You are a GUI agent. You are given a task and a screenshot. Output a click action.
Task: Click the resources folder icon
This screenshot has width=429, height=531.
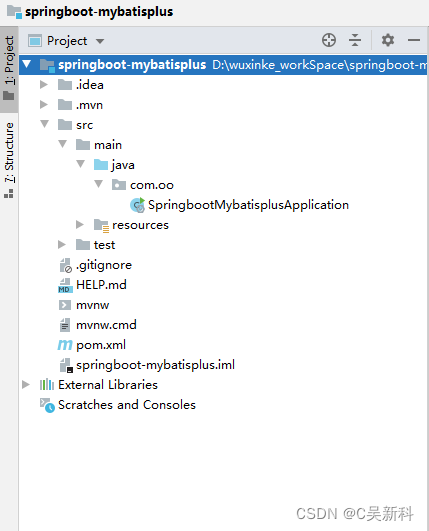tap(101, 225)
